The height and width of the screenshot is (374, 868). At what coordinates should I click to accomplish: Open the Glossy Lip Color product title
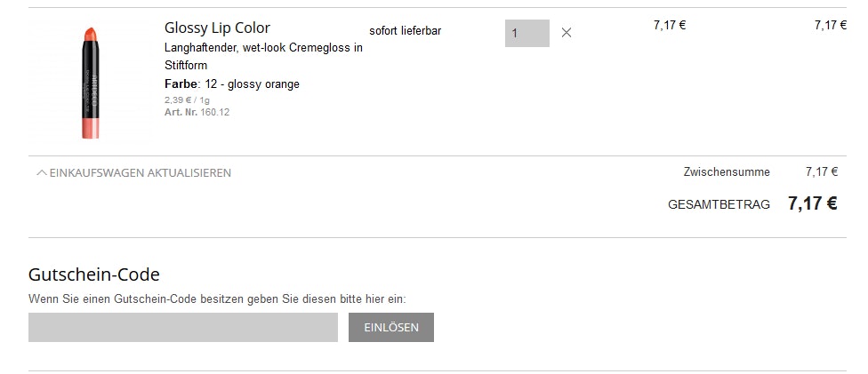[218, 28]
